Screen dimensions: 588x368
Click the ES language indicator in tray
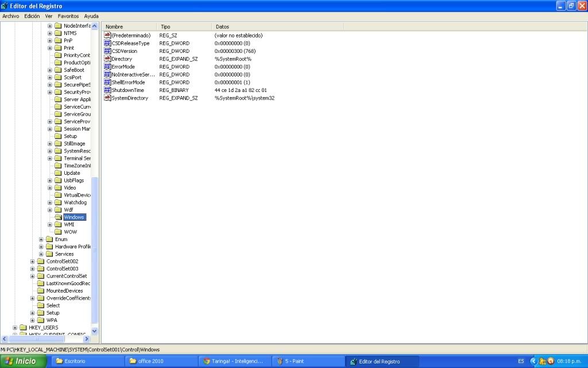tap(521, 361)
